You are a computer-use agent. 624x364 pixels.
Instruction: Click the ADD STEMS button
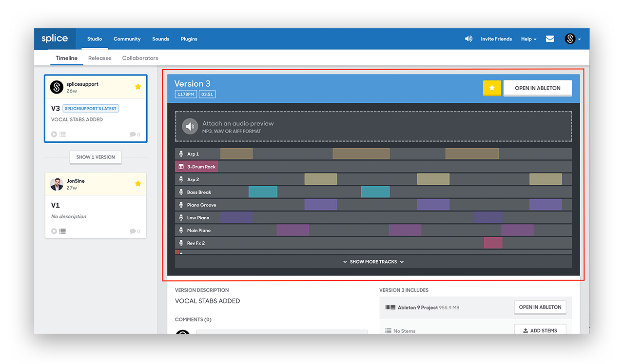click(540, 330)
